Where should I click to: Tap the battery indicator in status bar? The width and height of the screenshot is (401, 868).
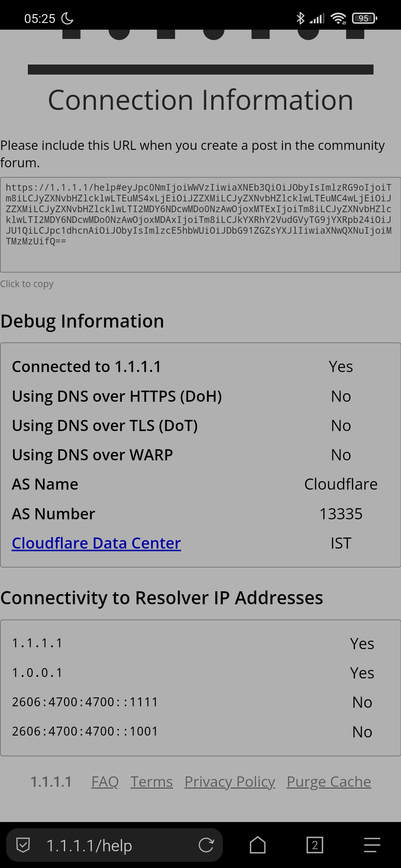(x=364, y=18)
